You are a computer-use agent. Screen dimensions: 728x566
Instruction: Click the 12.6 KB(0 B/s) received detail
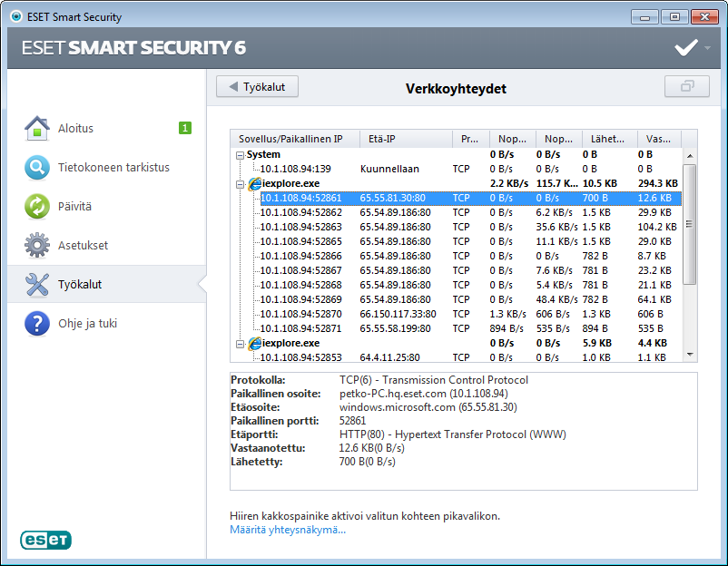[372, 448]
